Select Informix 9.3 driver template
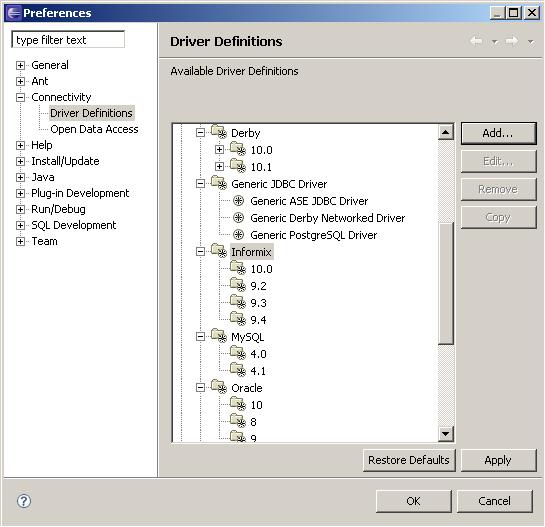 click(258, 303)
